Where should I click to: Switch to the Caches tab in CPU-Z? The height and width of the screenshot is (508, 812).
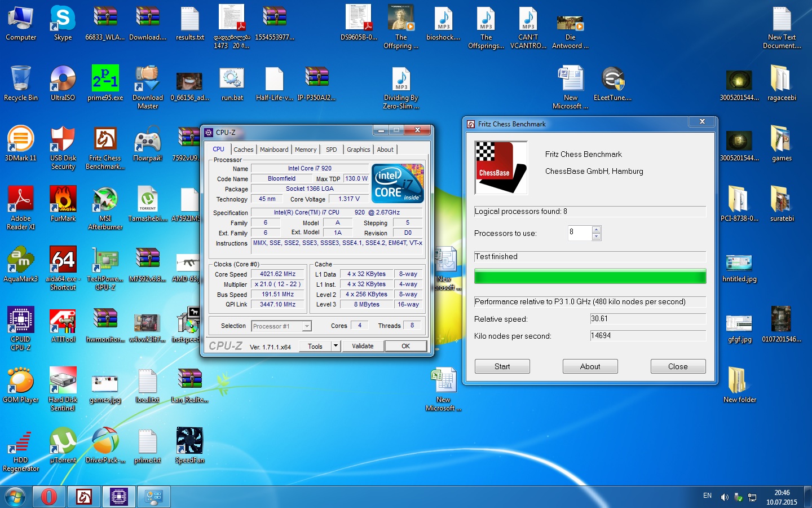pyautogui.click(x=243, y=150)
